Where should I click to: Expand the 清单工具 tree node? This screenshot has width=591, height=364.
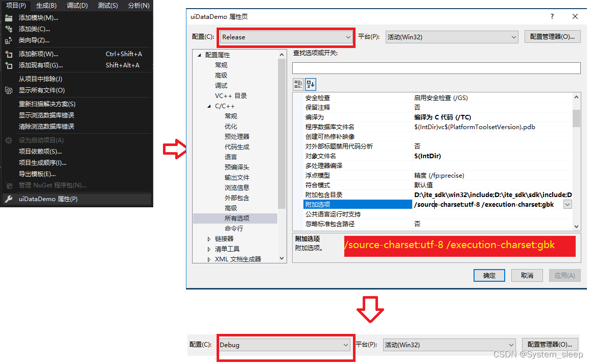tap(209, 249)
